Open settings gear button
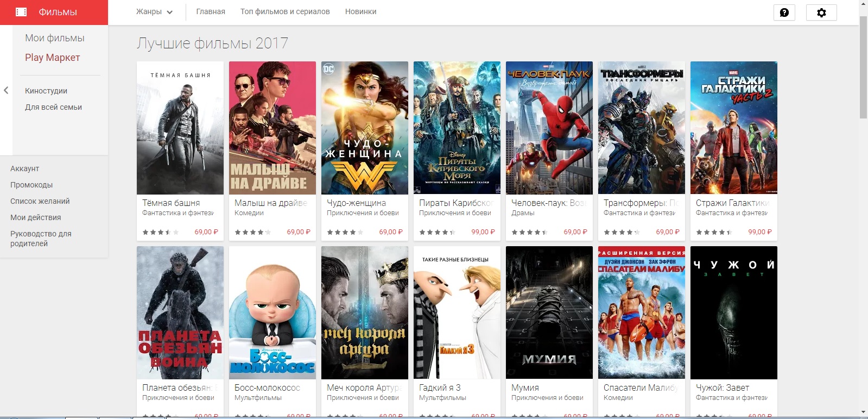 821,12
